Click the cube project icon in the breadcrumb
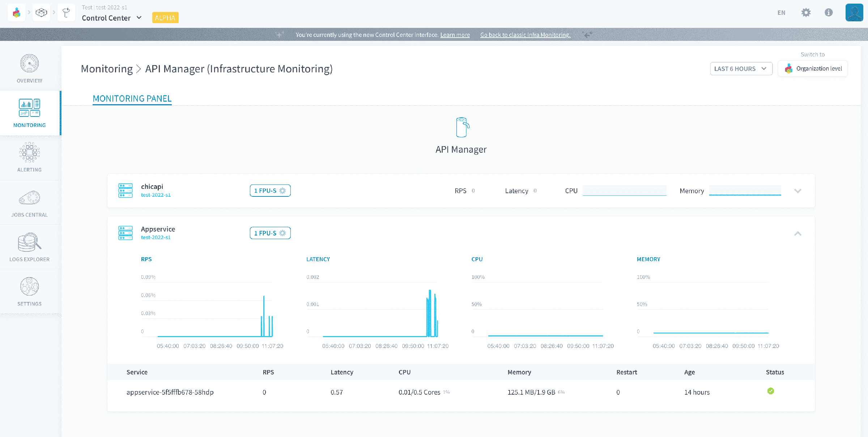Image resolution: width=868 pixels, height=437 pixels. (41, 13)
